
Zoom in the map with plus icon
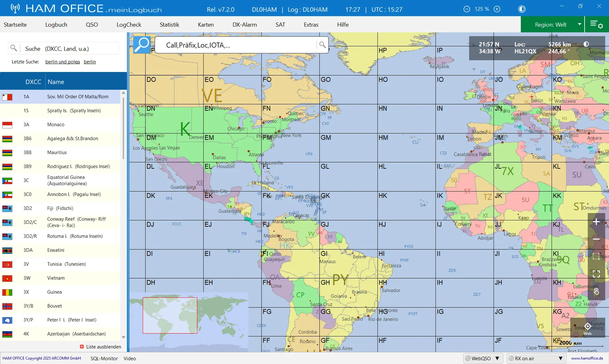[596, 222]
